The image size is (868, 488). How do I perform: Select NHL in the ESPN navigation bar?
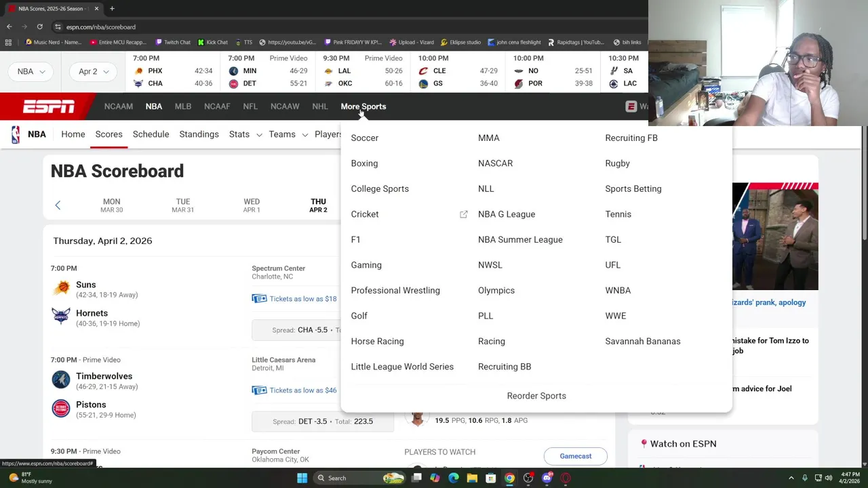tap(320, 106)
